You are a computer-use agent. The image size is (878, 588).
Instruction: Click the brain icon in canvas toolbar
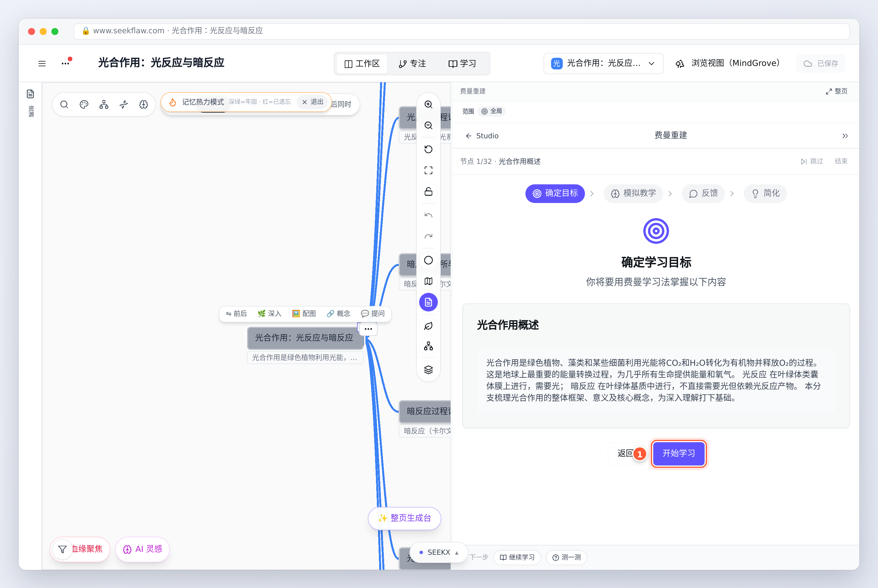pos(144,104)
